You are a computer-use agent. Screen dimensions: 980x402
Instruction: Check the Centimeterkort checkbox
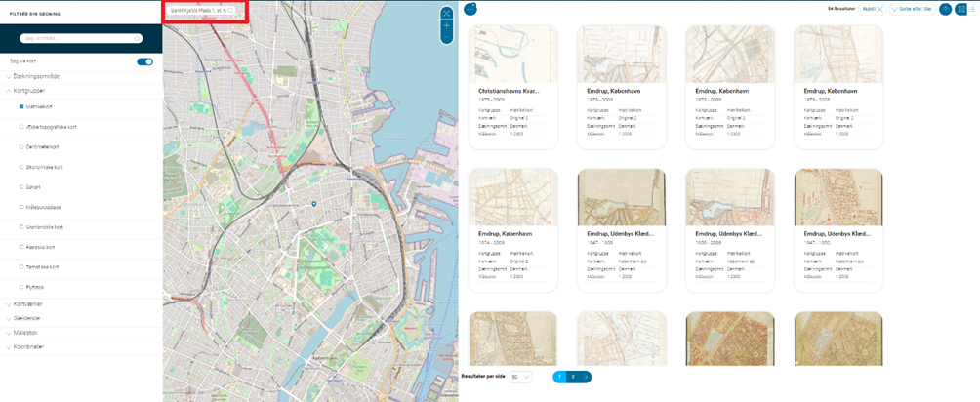pos(21,147)
